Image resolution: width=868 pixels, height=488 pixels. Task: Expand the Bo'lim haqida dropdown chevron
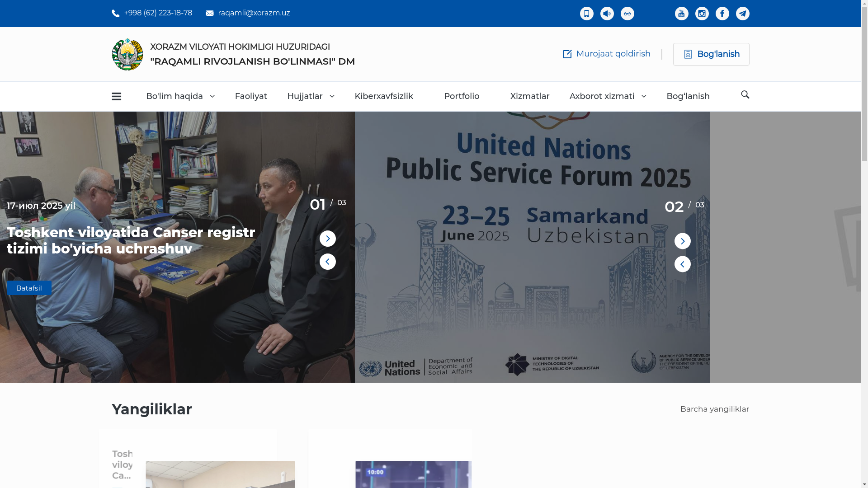[212, 96]
